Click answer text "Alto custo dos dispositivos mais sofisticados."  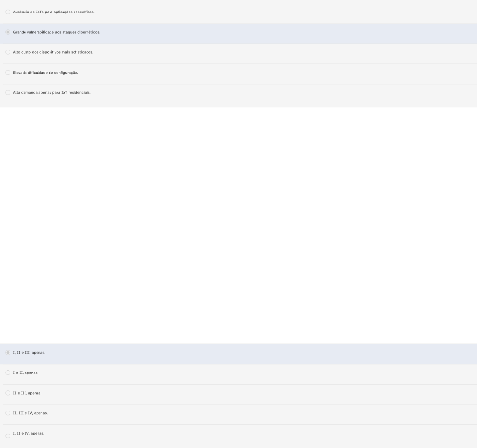pos(53,52)
